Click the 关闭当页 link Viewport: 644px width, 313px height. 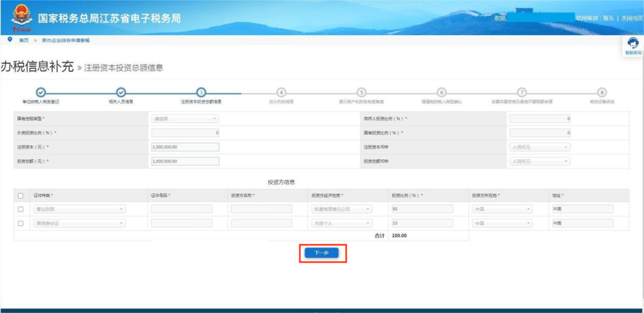[631, 18]
